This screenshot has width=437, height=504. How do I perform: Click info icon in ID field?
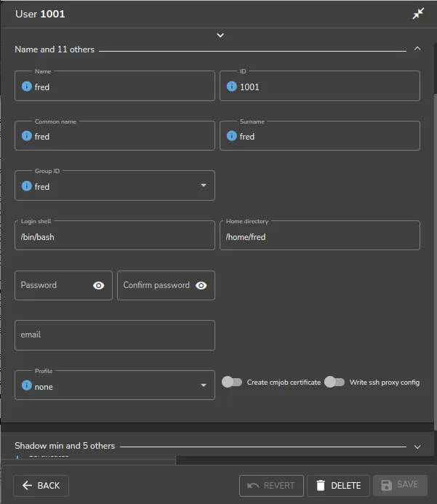tap(232, 87)
